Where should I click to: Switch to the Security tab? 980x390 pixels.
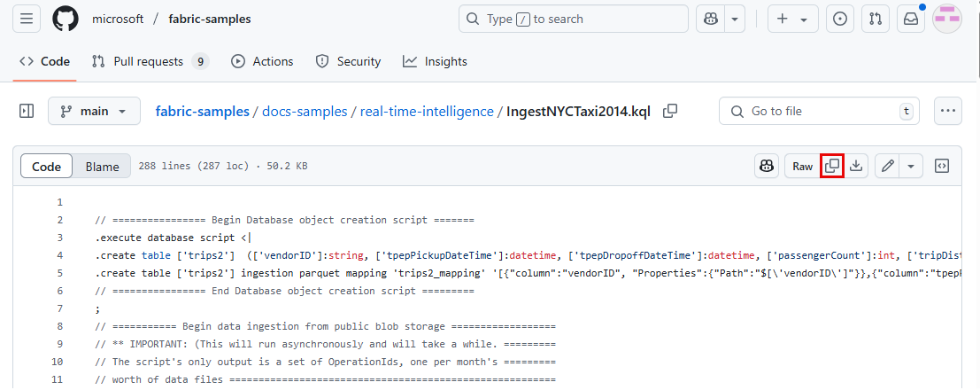348,61
